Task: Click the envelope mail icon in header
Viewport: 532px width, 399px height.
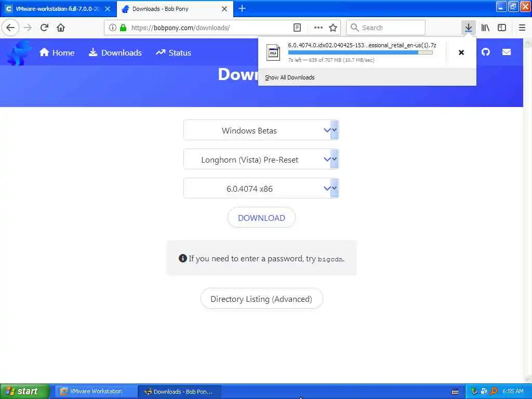Action: point(506,52)
